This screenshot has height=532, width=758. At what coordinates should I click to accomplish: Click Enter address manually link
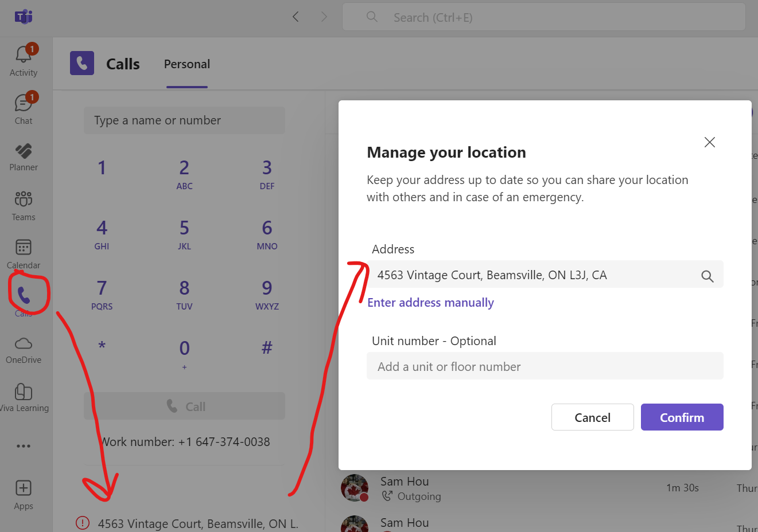[430, 303]
